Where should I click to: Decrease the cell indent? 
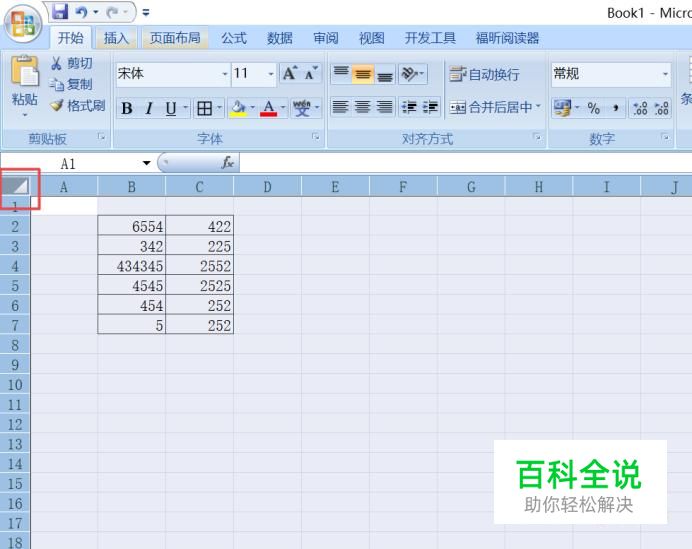409,107
